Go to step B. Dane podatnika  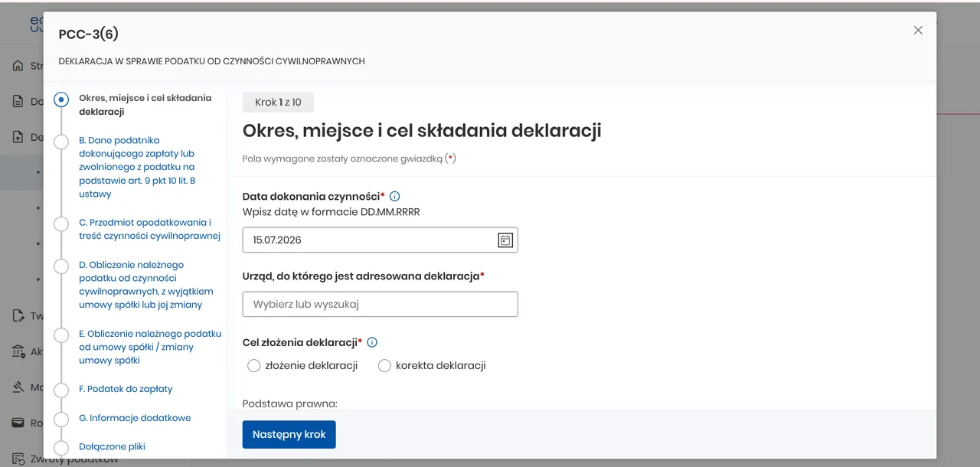coord(138,167)
